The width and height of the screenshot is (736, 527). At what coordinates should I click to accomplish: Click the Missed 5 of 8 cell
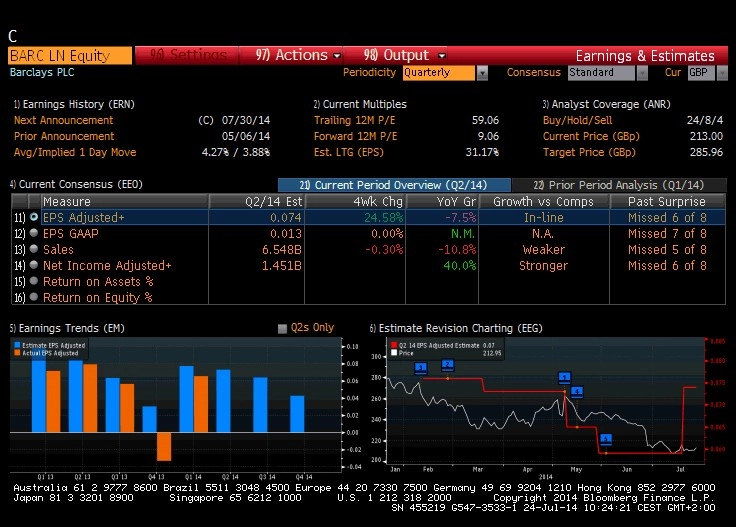coord(667,249)
